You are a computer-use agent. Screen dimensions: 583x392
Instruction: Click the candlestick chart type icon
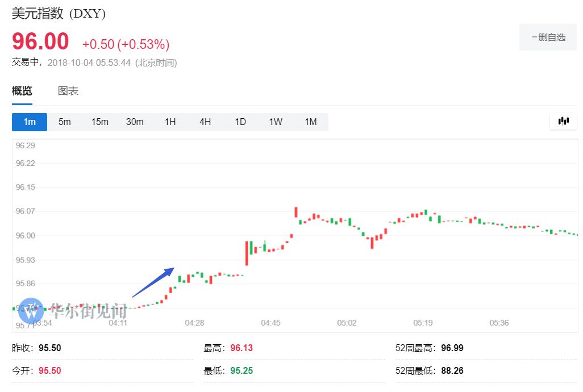(564, 121)
